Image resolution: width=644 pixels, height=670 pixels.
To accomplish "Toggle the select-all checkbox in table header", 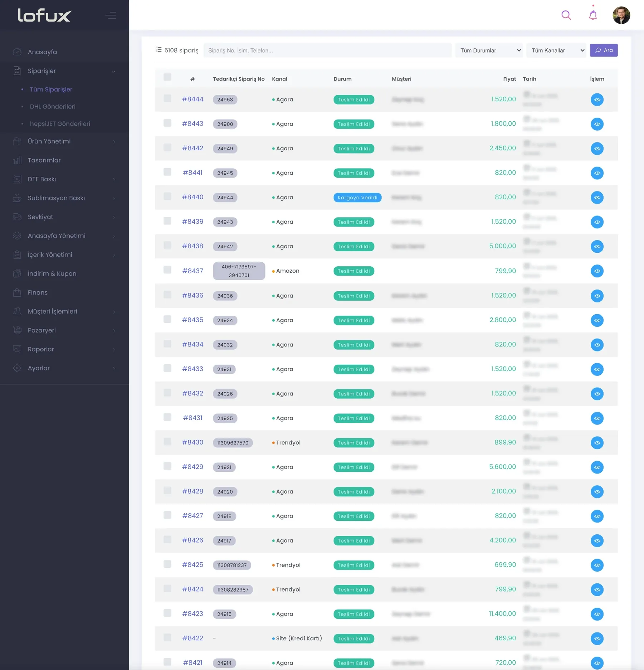I will point(167,77).
